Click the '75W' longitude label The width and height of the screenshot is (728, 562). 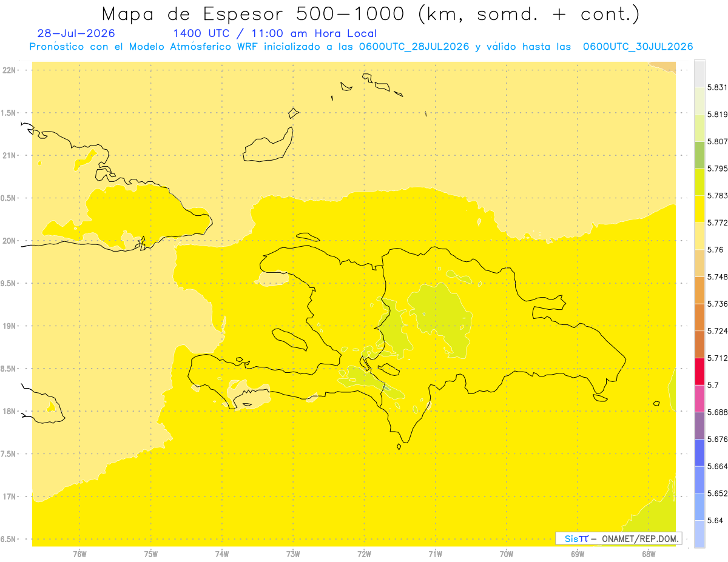(x=150, y=554)
